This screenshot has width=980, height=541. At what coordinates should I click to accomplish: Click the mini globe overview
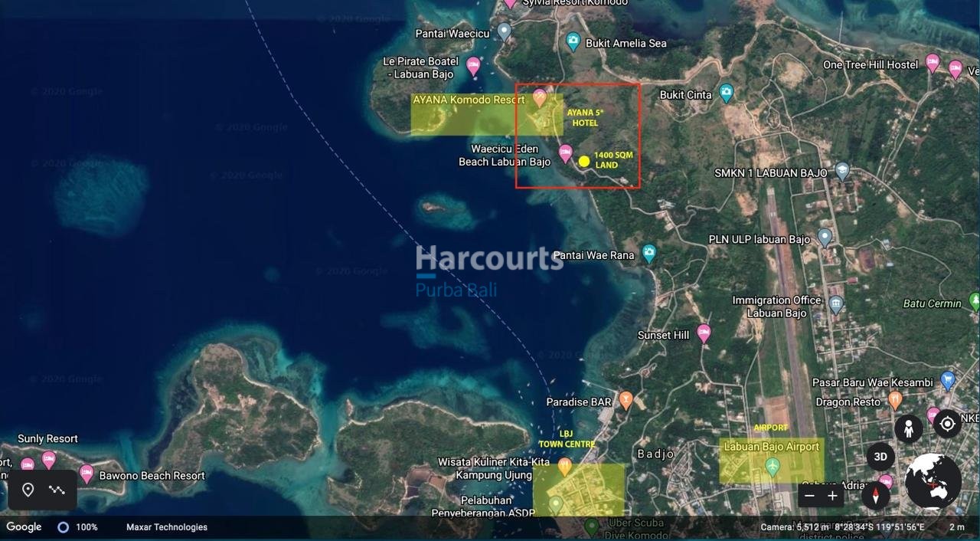click(933, 481)
